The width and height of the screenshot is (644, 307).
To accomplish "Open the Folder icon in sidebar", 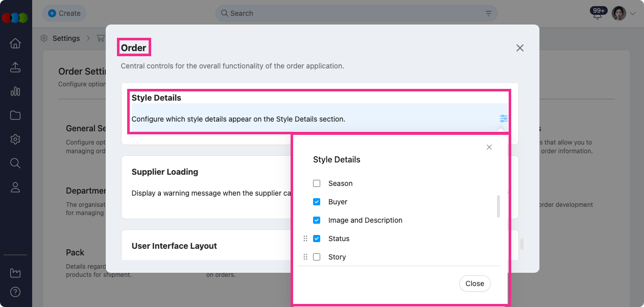I will coord(15,115).
